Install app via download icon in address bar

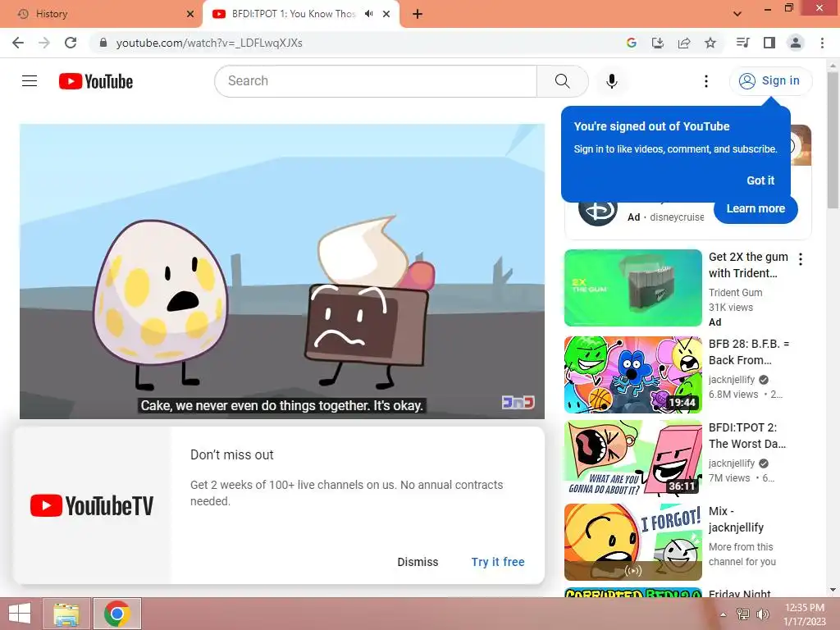pyautogui.click(x=657, y=43)
